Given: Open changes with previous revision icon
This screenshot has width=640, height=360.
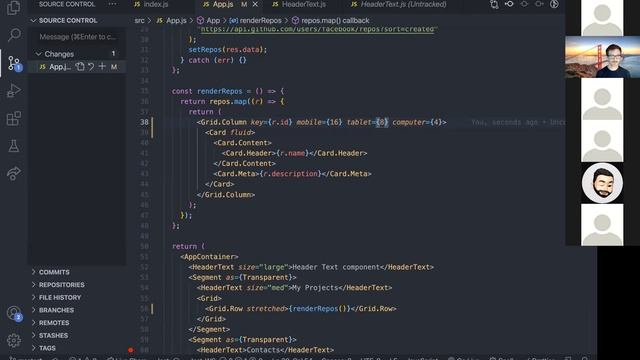Looking at the screenshot, I should pos(509,4).
